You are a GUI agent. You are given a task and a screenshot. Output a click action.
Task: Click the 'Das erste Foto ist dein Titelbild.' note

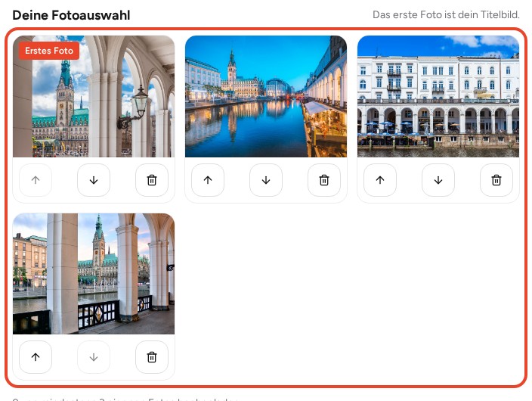pyautogui.click(x=446, y=14)
